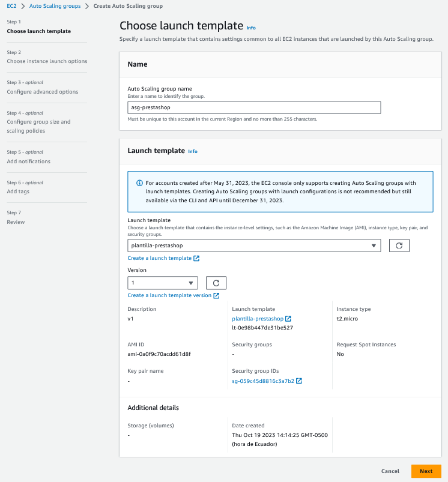Jump to Configure advanced options step
The height and width of the screenshot is (482, 448).
[43, 92]
